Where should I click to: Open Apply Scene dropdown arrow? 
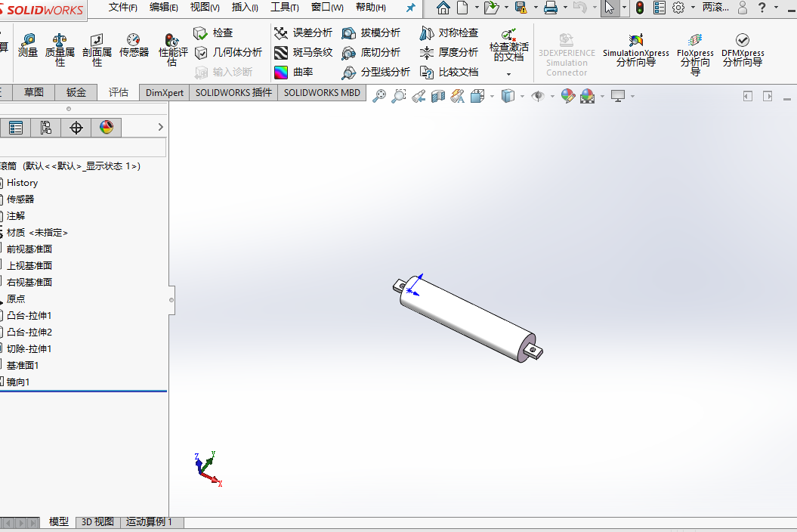(602, 96)
